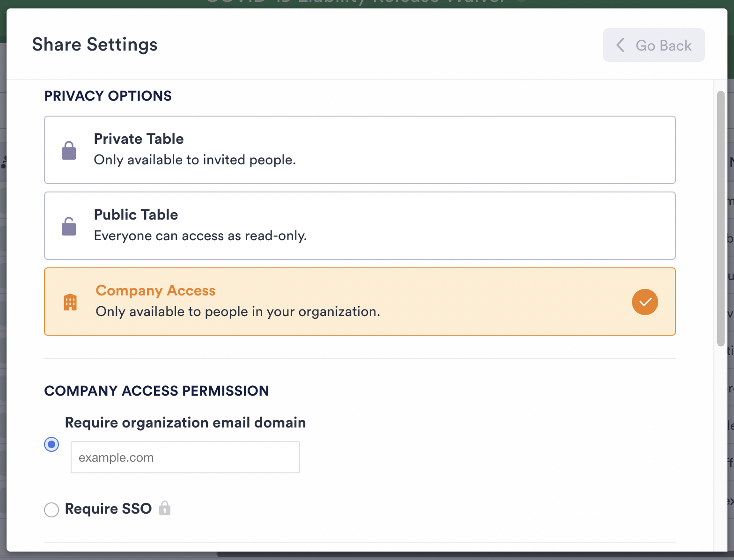
Task: Click "Only available to invited people" description
Action: pos(195,160)
